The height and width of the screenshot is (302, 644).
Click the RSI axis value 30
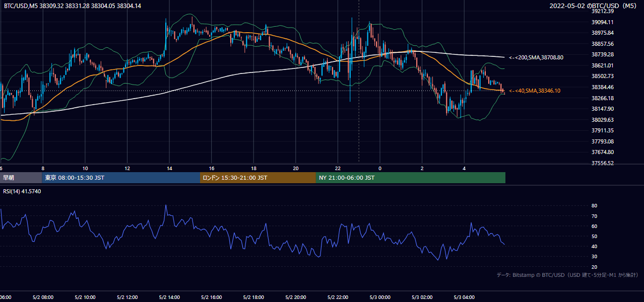pos(595,257)
